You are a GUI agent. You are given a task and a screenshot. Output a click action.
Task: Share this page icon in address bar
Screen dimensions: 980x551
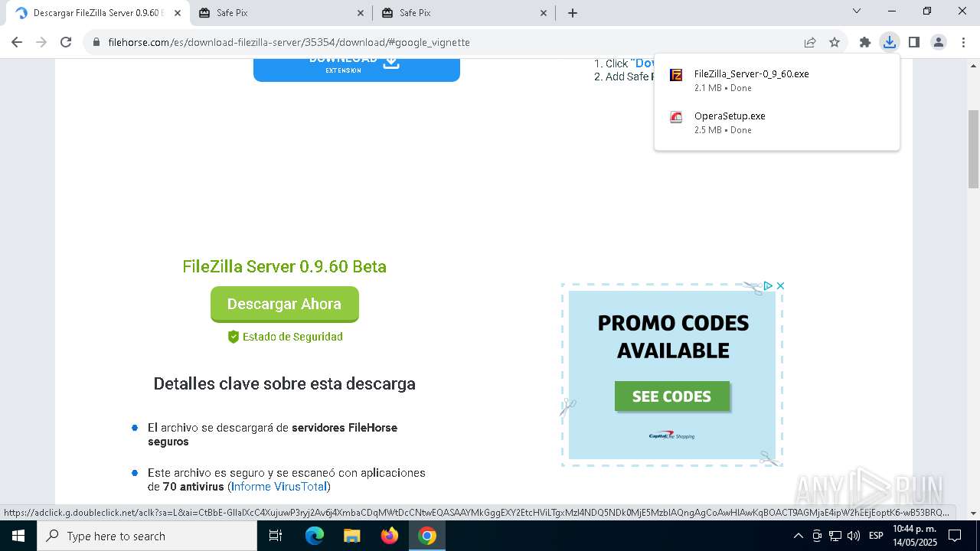(x=810, y=42)
